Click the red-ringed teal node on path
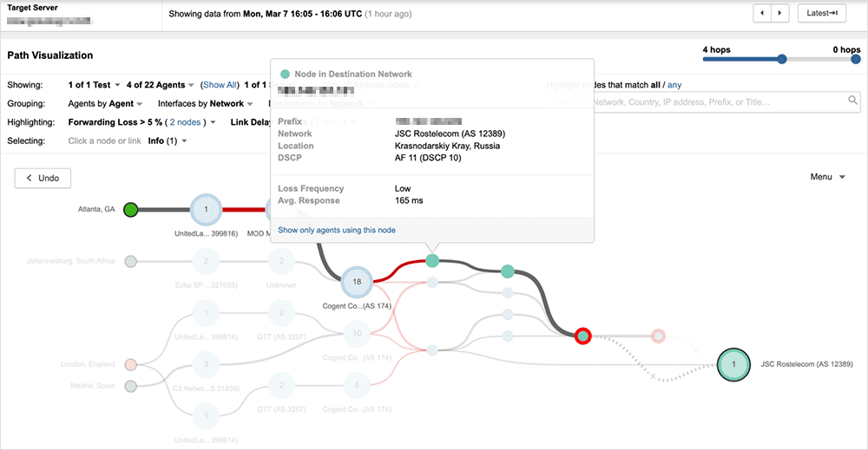The height and width of the screenshot is (450, 868). (583, 336)
